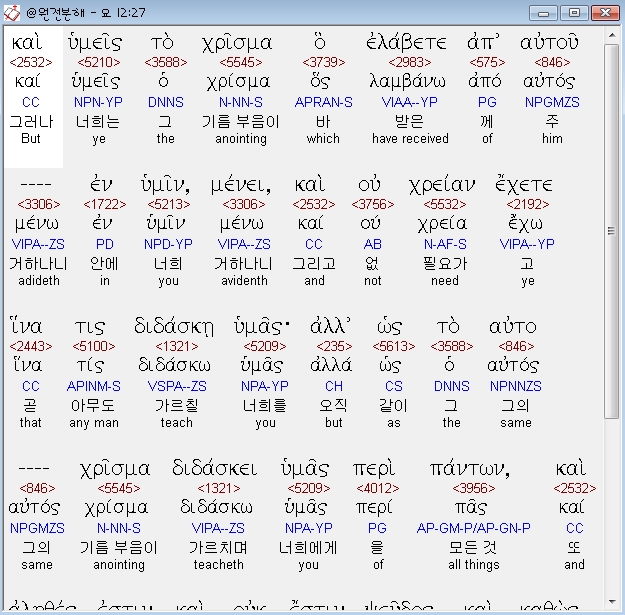Click Strong's number <5613>
625x615 pixels.
394,346
